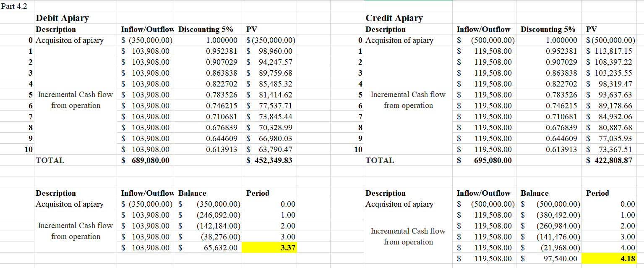The width and height of the screenshot is (644, 268).
Task: Click the 'Credit Apiary' heading cell
Action: [x=408, y=18]
